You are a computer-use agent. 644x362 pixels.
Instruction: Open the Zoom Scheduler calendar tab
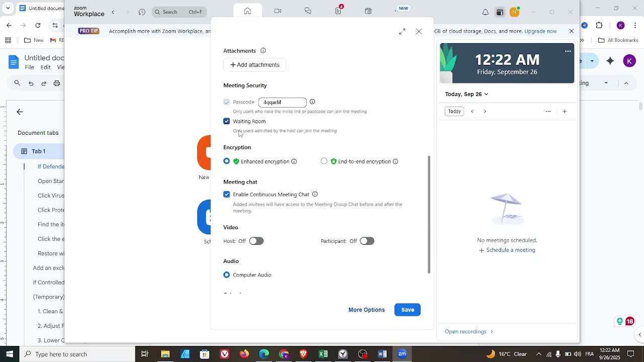[x=368, y=11]
